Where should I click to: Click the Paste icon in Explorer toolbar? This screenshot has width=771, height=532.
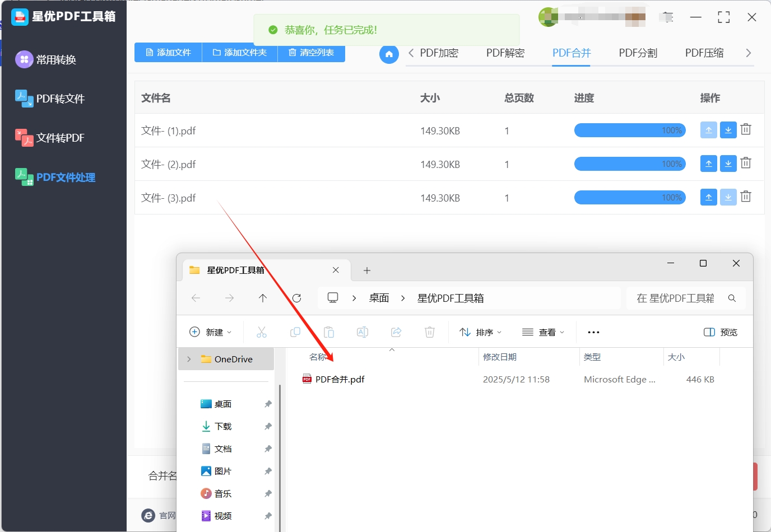(329, 332)
